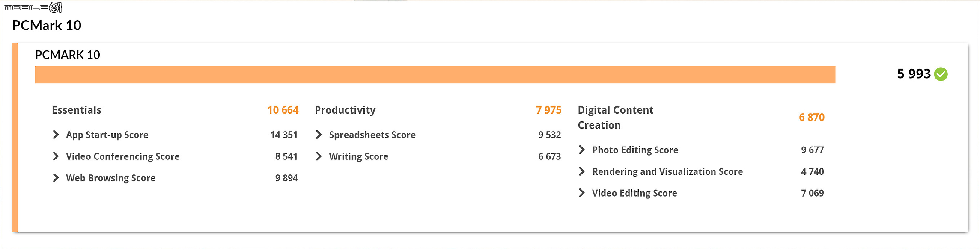Click the Essentials score 10 664
This screenshot has width=980, height=250.
[283, 110]
